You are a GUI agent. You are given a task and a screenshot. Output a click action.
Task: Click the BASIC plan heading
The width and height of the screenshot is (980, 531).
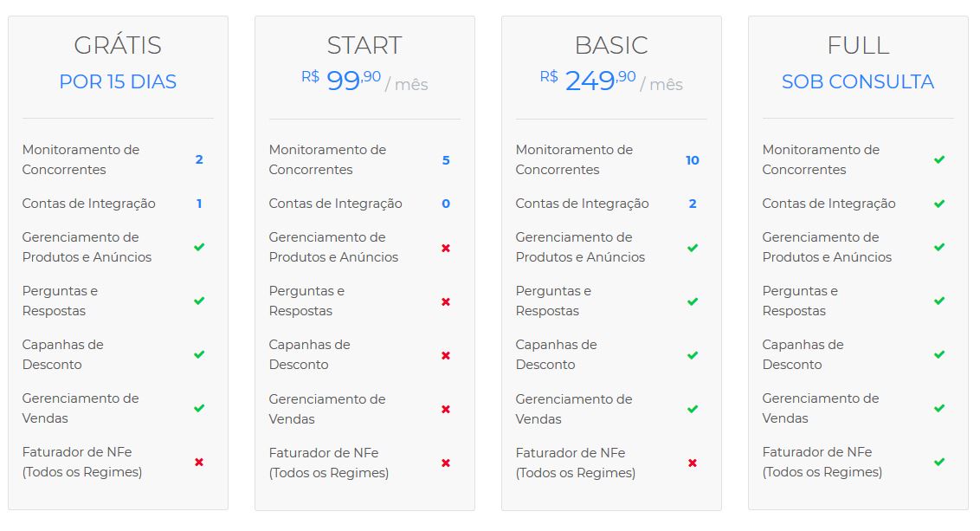coord(611,45)
